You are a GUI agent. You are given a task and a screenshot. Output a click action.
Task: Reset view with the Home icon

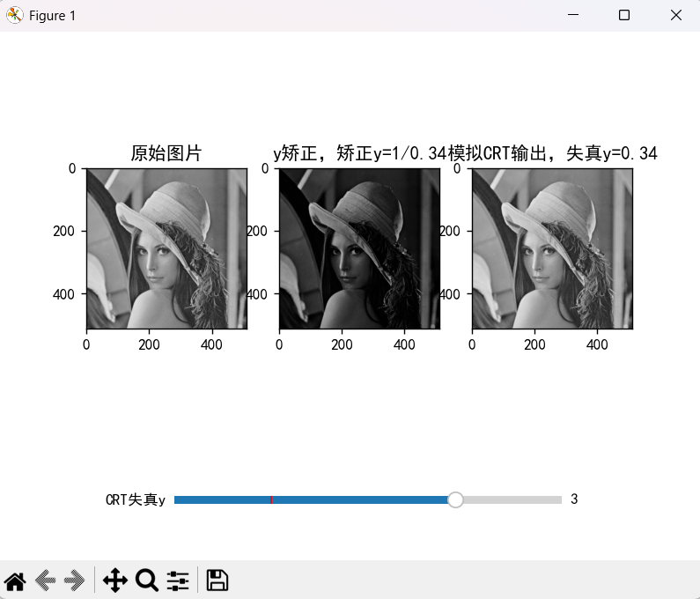point(15,581)
